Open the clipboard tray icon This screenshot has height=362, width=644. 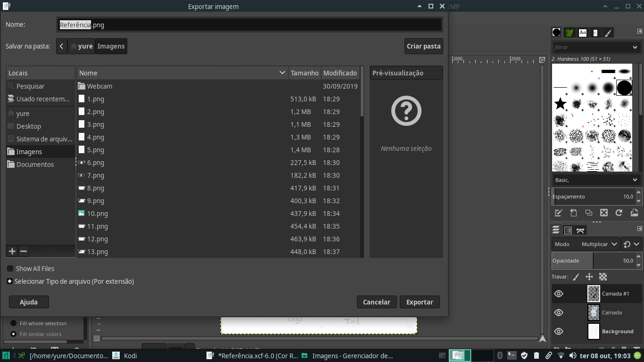536,355
